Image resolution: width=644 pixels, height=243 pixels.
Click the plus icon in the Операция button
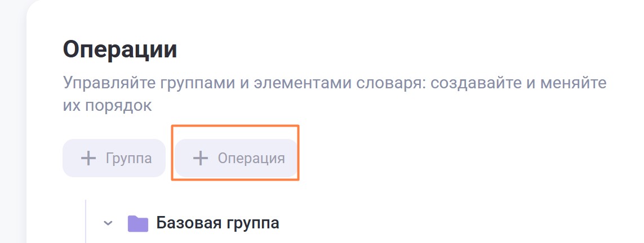point(201,158)
